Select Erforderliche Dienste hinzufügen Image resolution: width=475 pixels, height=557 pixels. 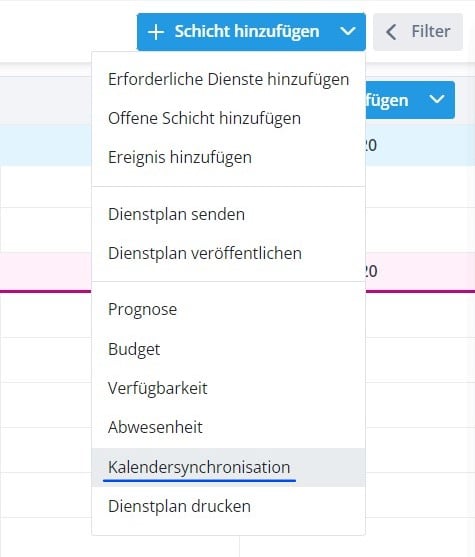coord(228,79)
